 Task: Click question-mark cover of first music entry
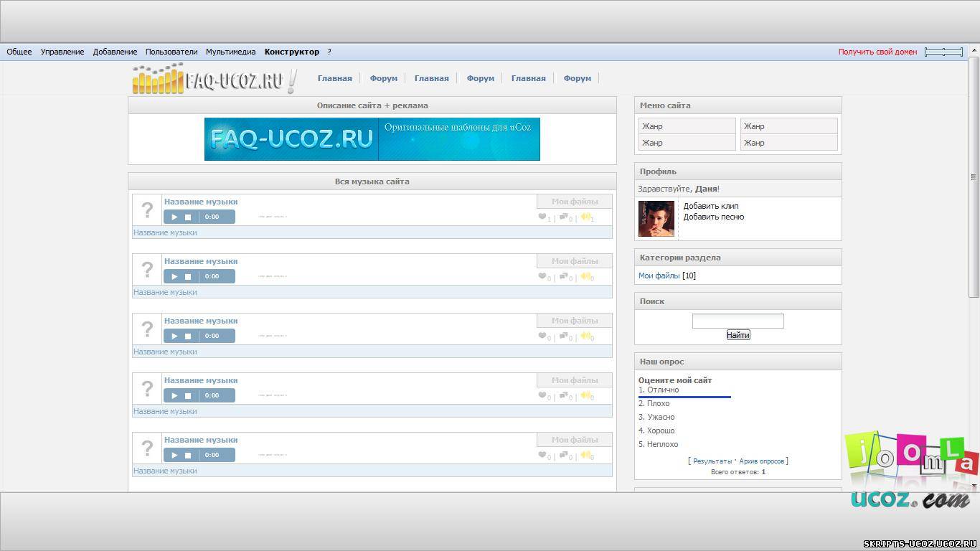pos(147,210)
